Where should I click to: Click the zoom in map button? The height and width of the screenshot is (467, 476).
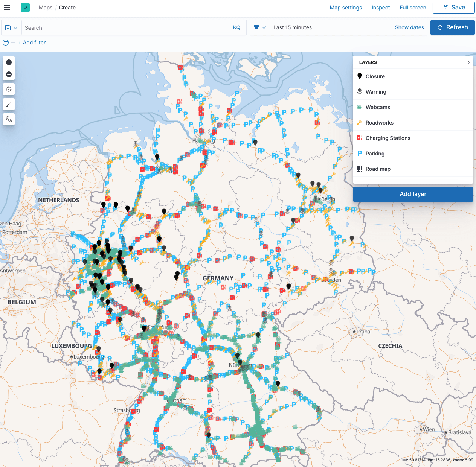tap(9, 62)
